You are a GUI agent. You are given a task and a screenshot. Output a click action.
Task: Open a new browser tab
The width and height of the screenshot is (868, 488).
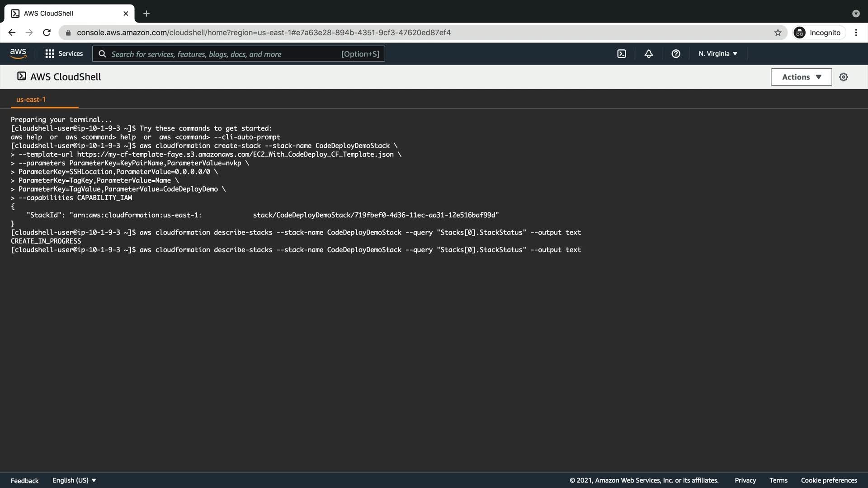(146, 14)
